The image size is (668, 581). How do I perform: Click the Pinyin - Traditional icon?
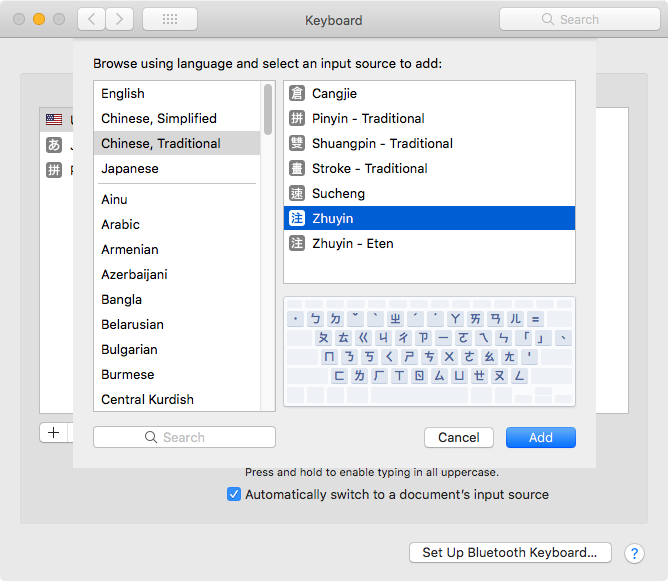tap(297, 118)
